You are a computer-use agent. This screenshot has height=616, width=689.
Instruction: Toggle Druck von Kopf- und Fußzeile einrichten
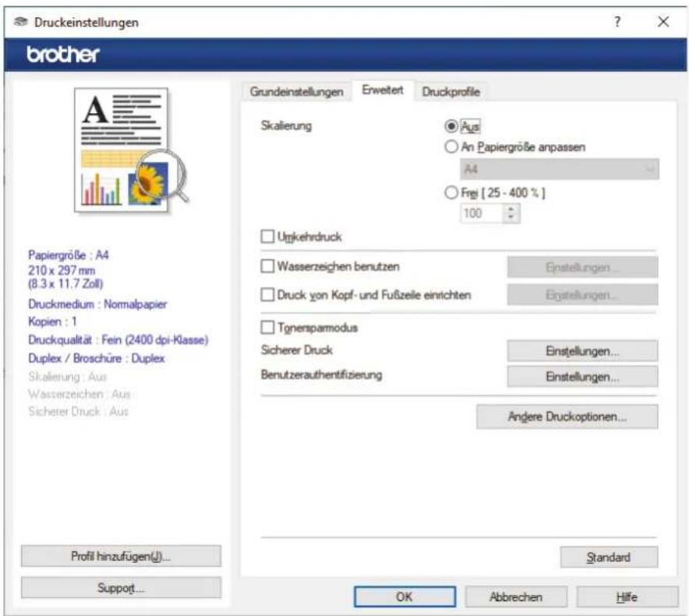coord(267,295)
